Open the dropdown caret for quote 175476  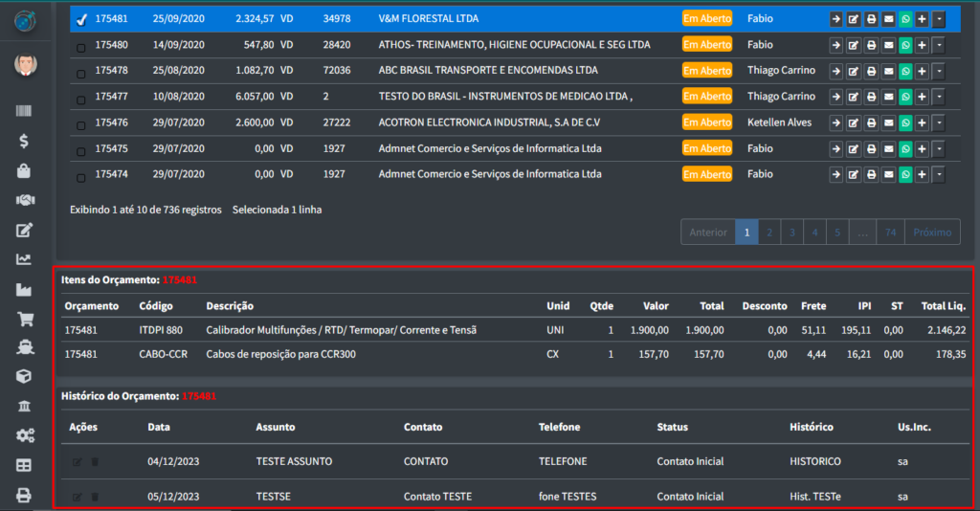(x=938, y=122)
